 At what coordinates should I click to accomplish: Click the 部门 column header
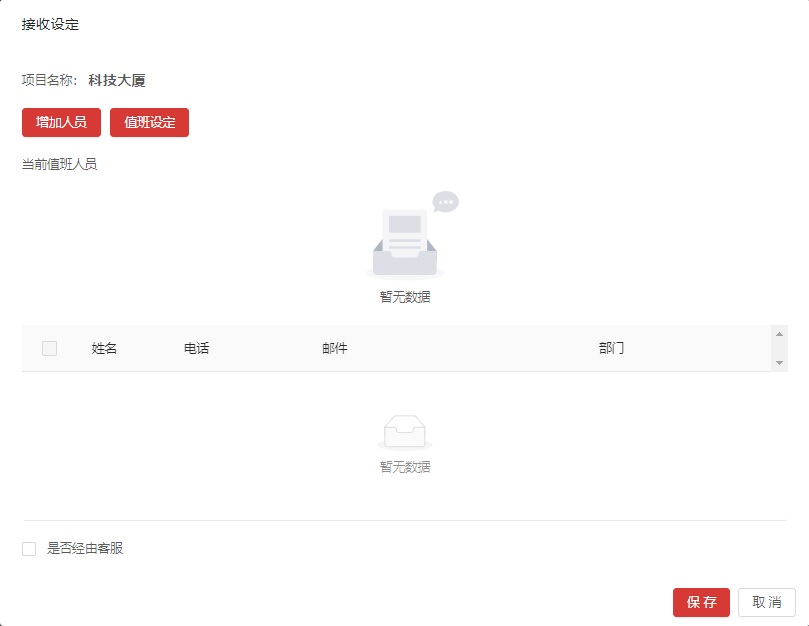pyautogui.click(x=612, y=349)
